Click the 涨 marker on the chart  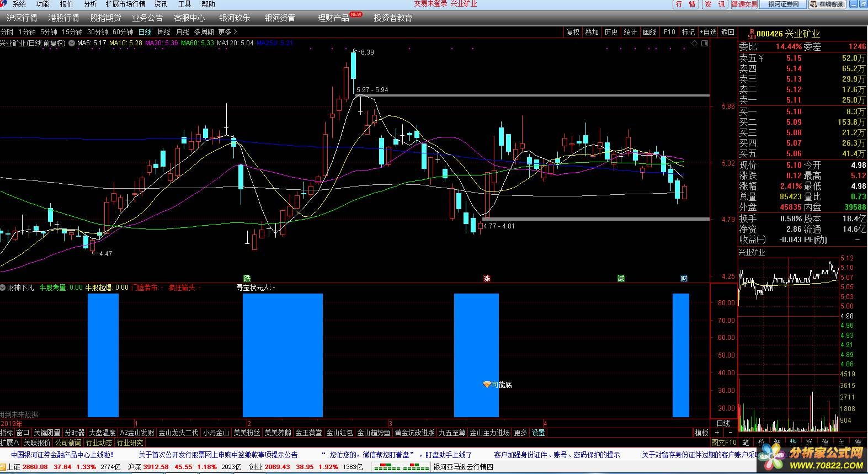pyautogui.click(x=487, y=278)
